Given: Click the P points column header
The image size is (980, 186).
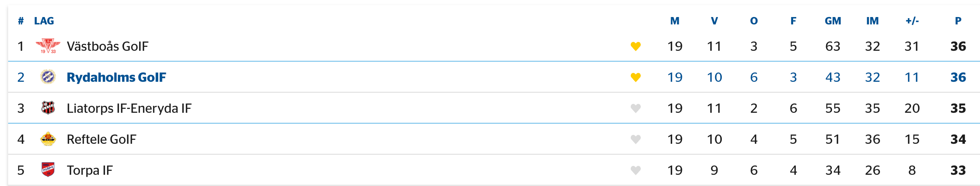Looking at the screenshot, I should (958, 21).
